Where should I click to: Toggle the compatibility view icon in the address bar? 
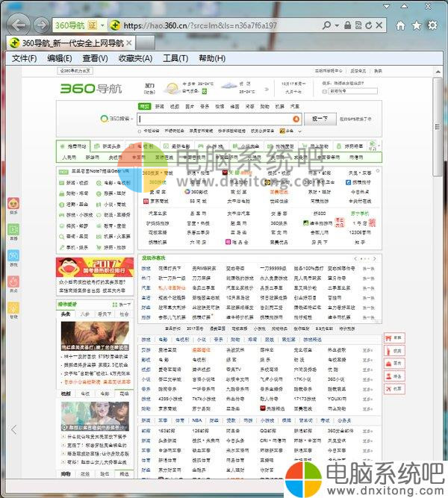358,25
